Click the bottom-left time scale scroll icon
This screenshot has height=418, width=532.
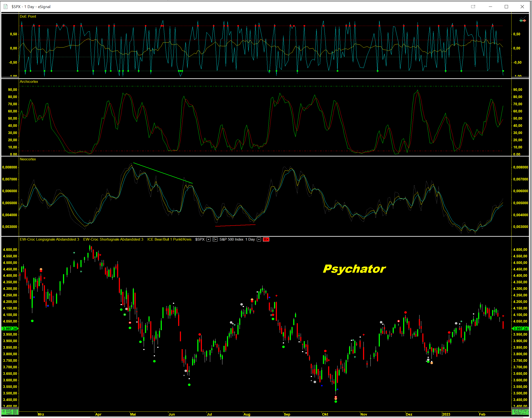tap(10, 412)
